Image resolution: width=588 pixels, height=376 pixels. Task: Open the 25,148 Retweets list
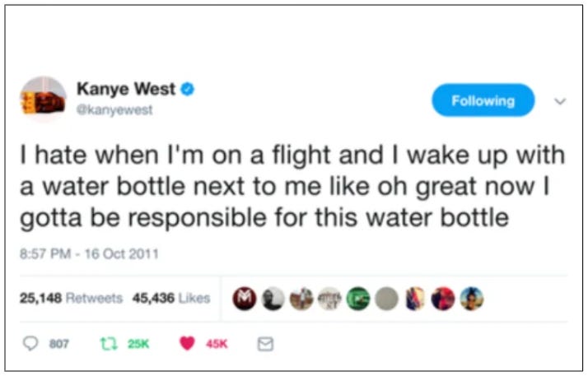pyautogui.click(x=71, y=298)
